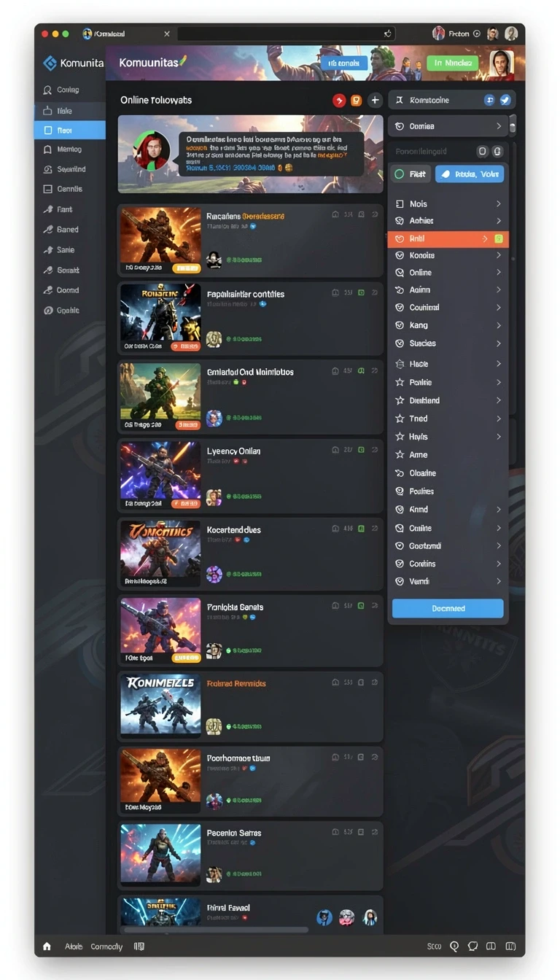Click the plus icon beside Online Toliowyats
The width and height of the screenshot is (560, 980).
[x=375, y=101]
